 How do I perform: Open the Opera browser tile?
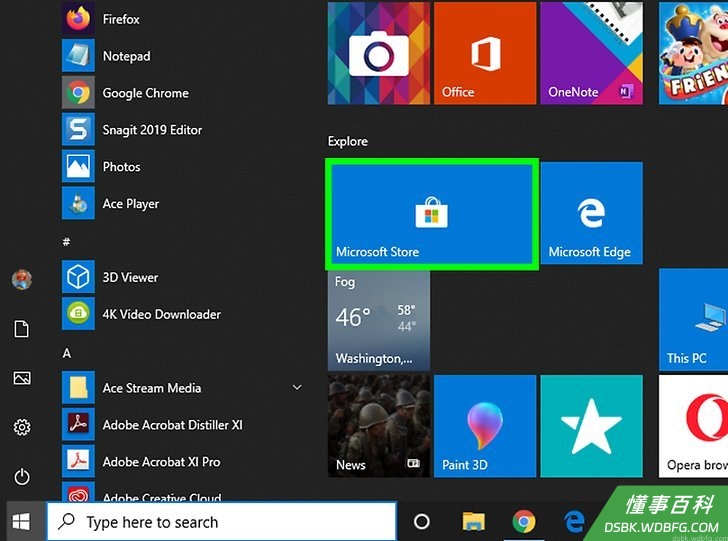pos(693,426)
